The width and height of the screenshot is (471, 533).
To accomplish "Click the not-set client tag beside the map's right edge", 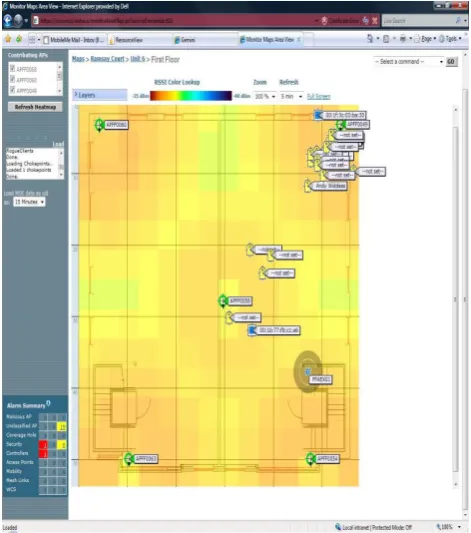I will (371, 172).
